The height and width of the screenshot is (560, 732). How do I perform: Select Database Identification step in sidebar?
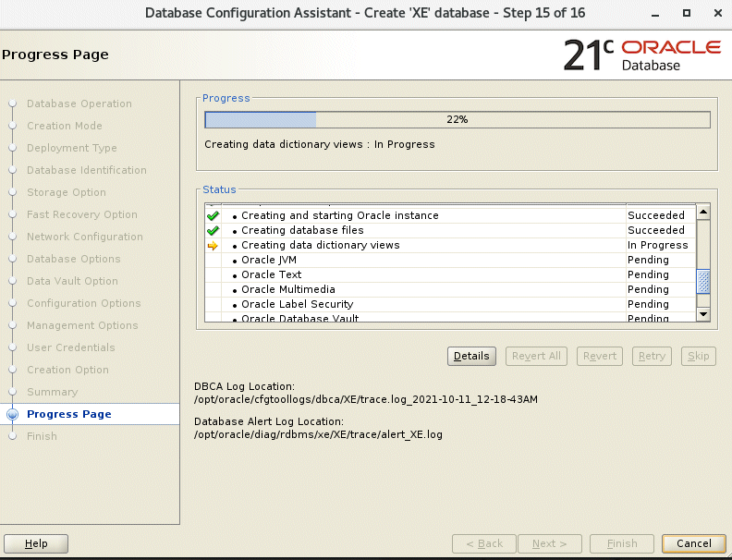pyautogui.click(x=87, y=170)
